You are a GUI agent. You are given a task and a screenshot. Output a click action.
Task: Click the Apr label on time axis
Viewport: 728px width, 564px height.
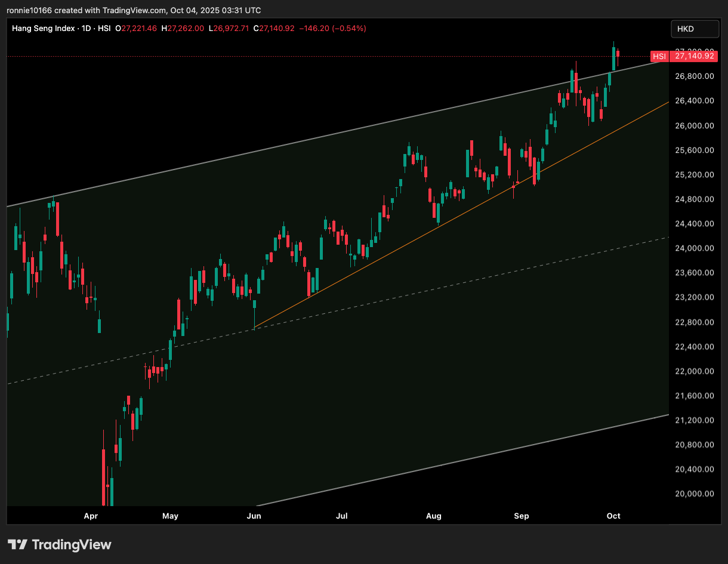(x=91, y=516)
